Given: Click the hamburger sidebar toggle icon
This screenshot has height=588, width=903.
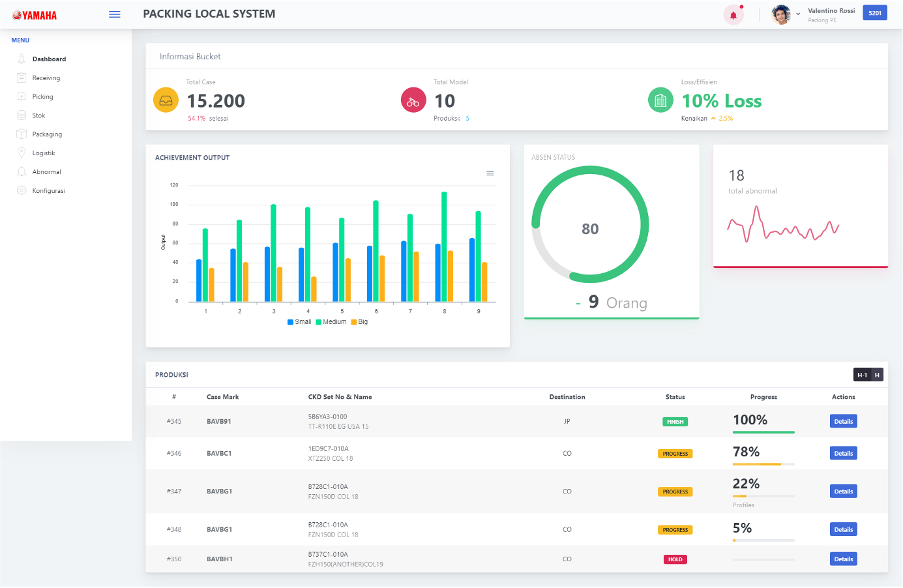Looking at the screenshot, I should pyautogui.click(x=115, y=14).
